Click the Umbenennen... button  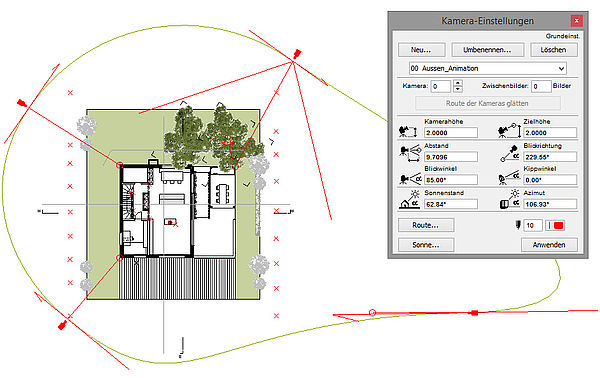[x=488, y=50]
